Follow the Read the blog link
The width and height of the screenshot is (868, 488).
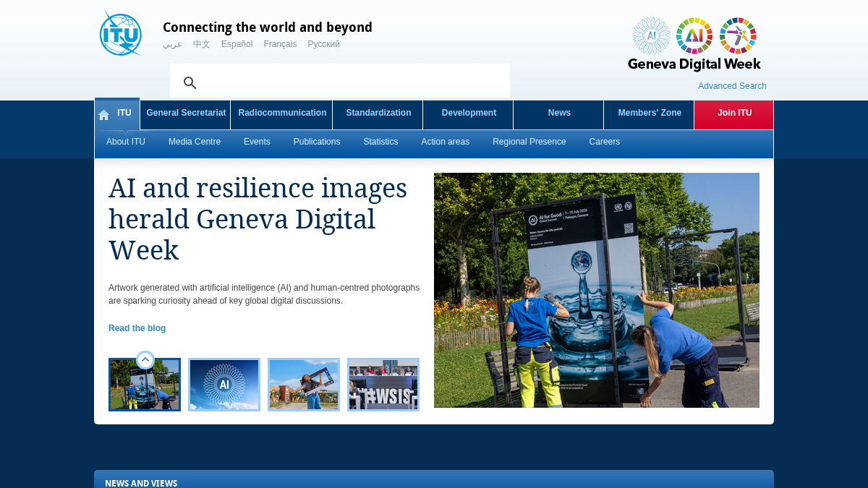[137, 328]
